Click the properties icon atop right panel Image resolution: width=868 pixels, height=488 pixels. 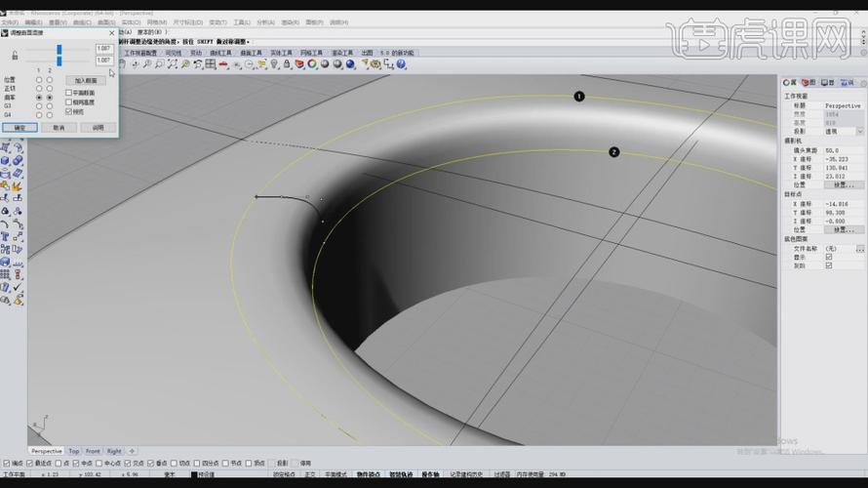pyautogui.click(x=787, y=83)
